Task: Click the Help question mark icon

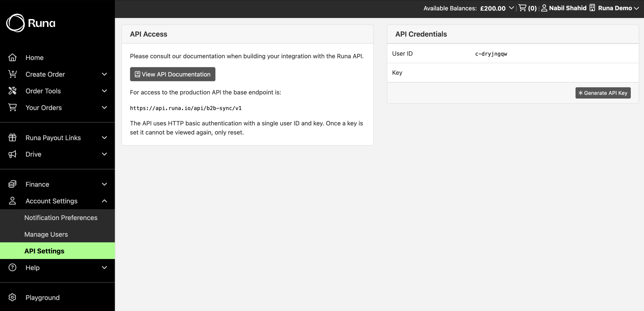Action: coord(12,268)
